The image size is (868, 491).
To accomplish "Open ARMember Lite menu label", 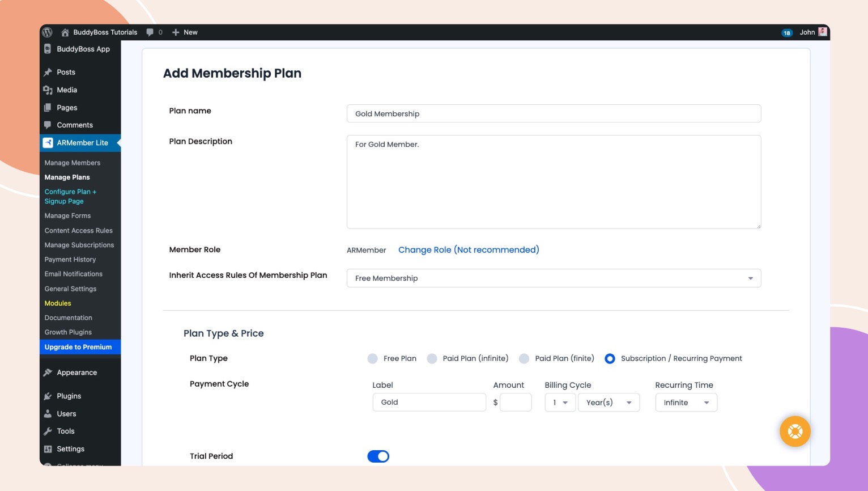I will click(x=83, y=143).
